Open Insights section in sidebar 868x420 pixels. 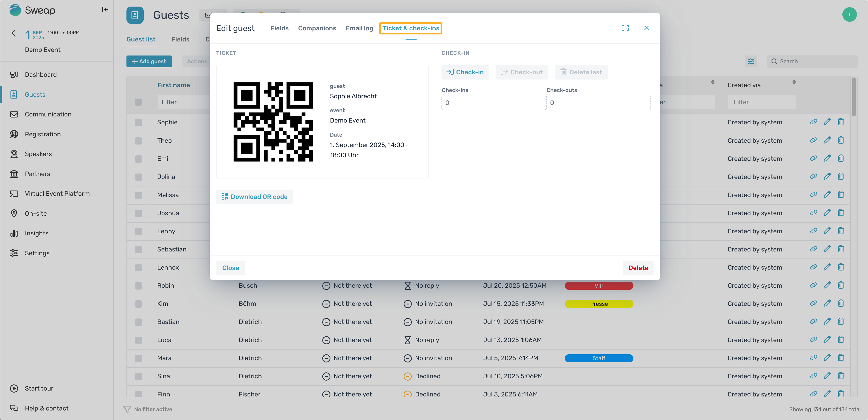coord(36,233)
